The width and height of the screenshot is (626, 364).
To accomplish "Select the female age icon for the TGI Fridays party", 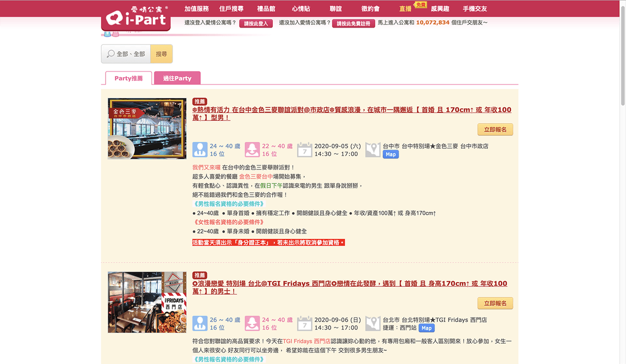I will (252, 323).
